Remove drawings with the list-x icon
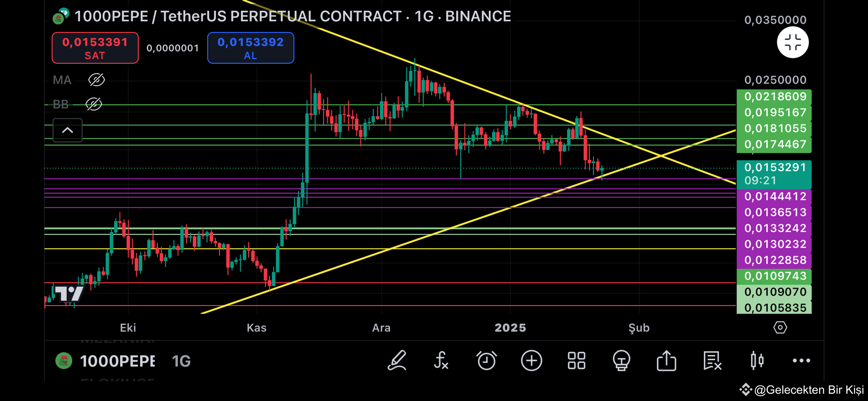The height and width of the screenshot is (401, 868). click(x=712, y=361)
